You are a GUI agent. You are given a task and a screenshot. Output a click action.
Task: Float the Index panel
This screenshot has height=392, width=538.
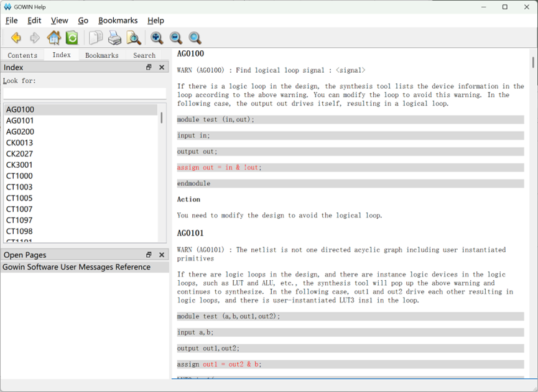pyautogui.click(x=149, y=67)
